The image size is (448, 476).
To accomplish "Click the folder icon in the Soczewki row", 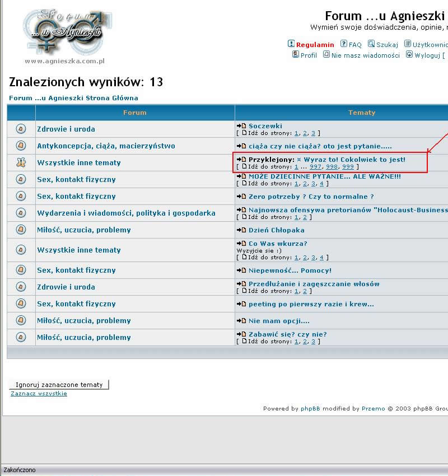I will pyautogui.click(x=21, y=129).
